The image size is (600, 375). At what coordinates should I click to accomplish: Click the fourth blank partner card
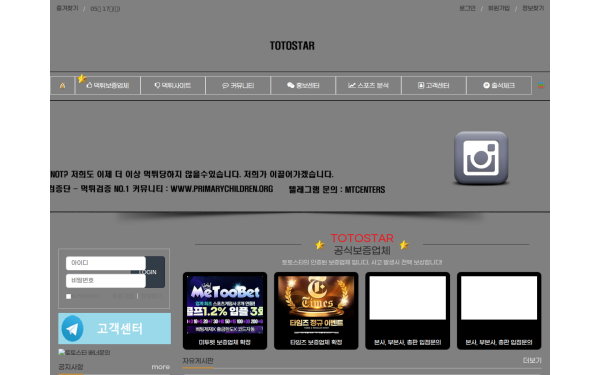click(499, 311)
